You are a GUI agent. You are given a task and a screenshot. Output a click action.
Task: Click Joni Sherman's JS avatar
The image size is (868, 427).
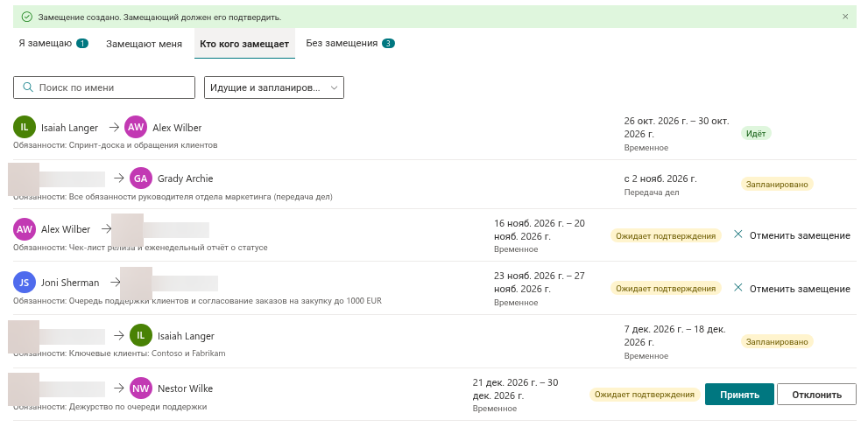click(x=25, y=283)
